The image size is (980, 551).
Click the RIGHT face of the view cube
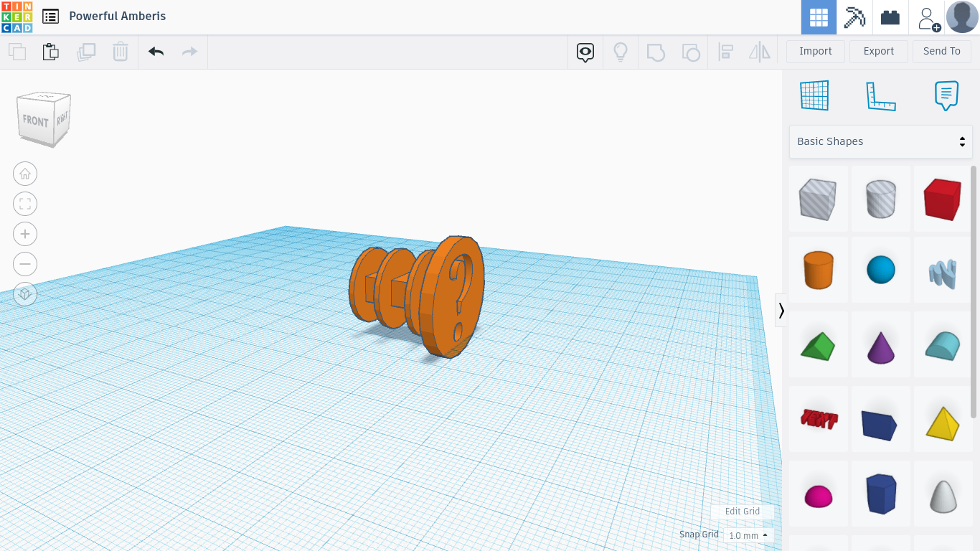(62, 118)
